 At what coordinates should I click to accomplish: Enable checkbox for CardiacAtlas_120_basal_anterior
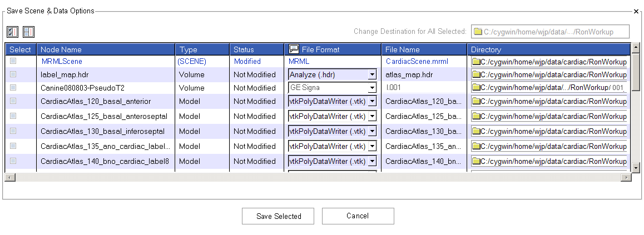click(13, 101)
